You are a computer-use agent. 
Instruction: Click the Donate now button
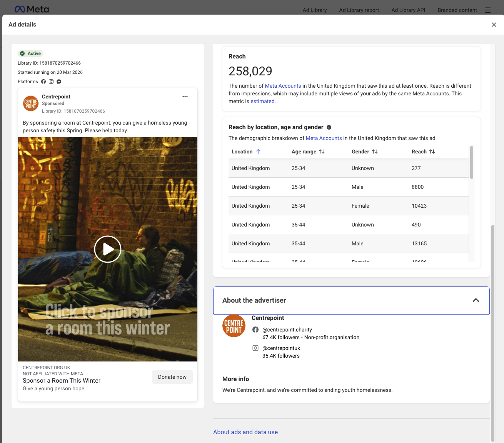(172, 377)
